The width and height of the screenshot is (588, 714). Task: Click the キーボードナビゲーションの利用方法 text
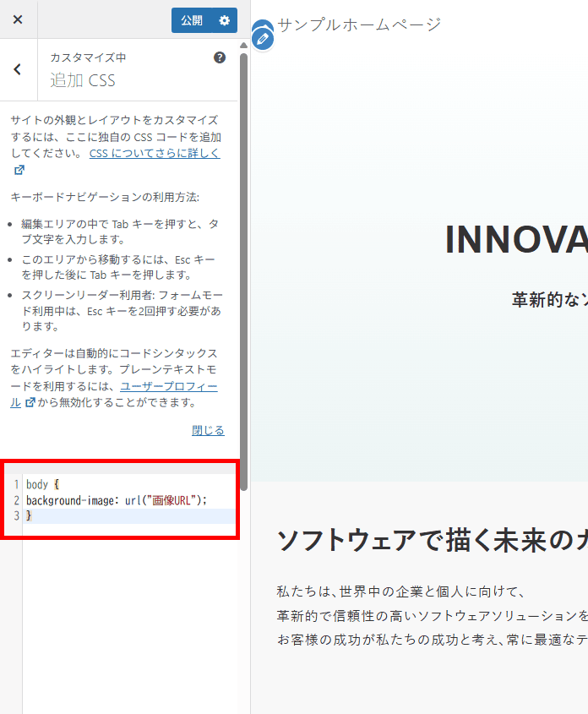(x=105, y=197)
